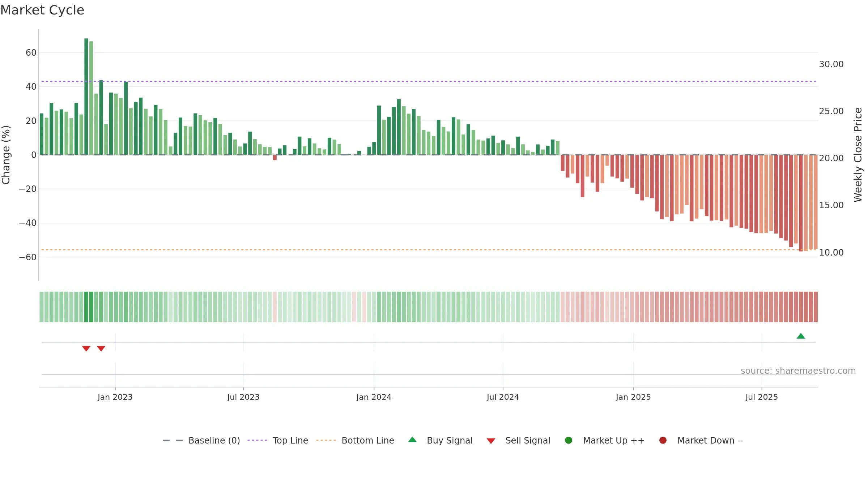
Task: Click the −20 tick on left axis
Action: pos(28,189)
